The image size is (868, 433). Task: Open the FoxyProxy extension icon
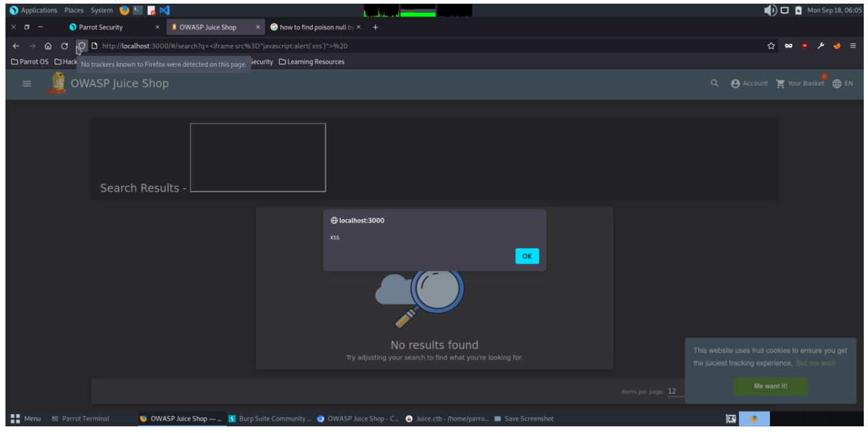tap(837, 45)
